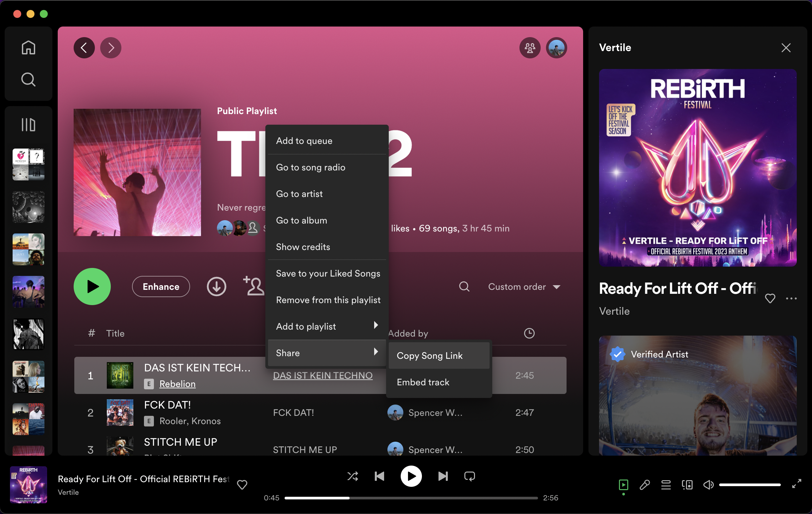Open Your Library icon
Viewport: 812px width, 514px height.
pyautogui.click(x=28, y=125)
